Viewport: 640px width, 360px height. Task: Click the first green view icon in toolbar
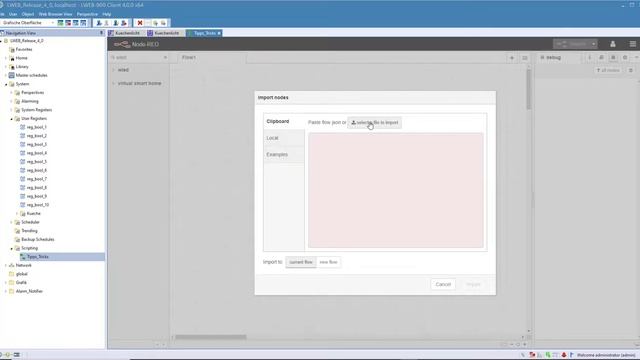[60, 23]
